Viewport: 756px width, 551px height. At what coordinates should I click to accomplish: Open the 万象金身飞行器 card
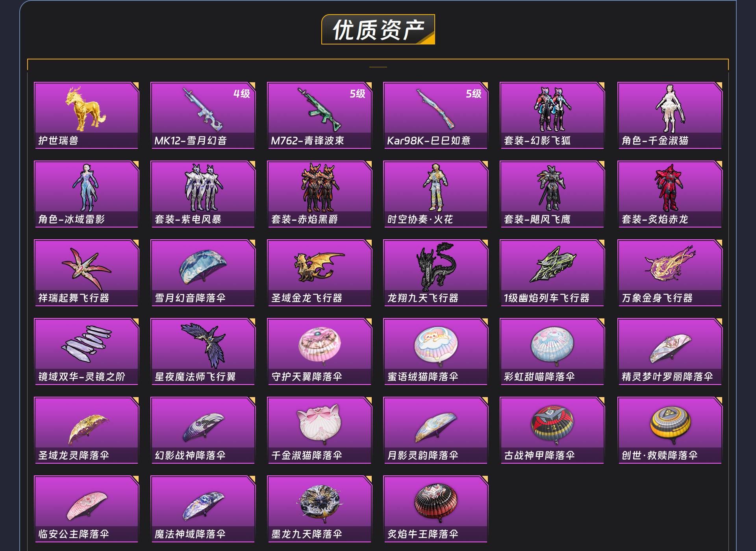coord(670,273)
